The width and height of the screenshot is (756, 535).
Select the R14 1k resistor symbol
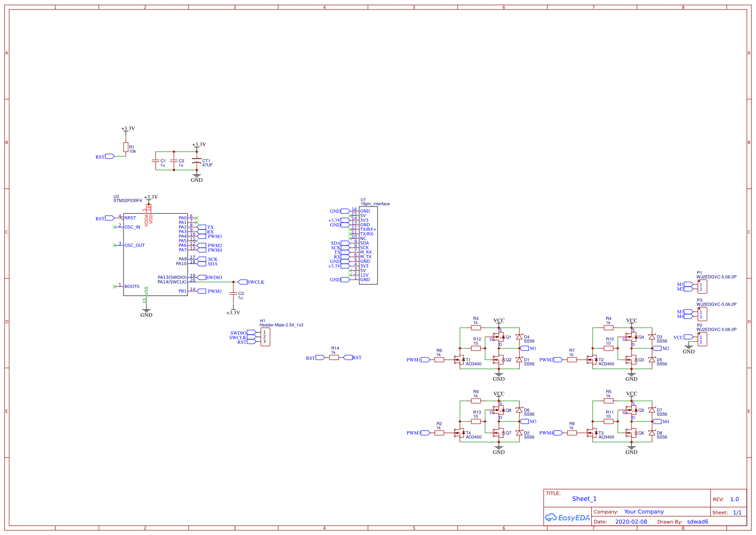(334, 358)
